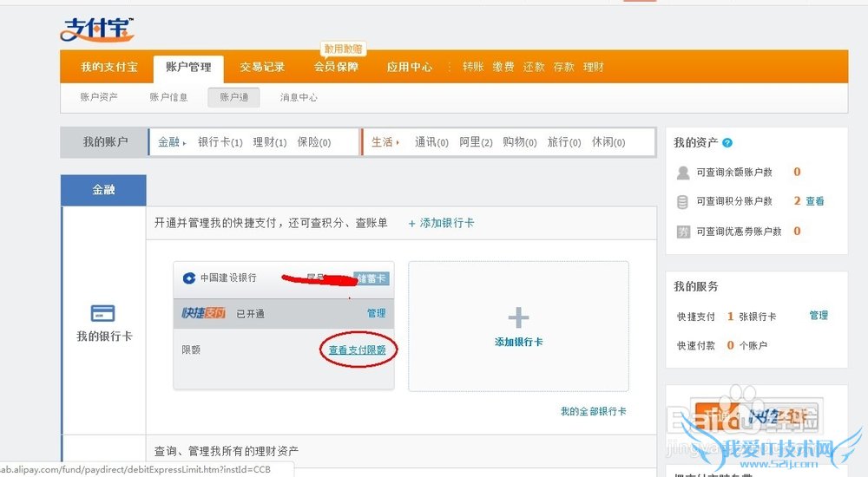Click the 可查询优惠券账户数 coupon icon
This screenshot has width=868, height=477.
tap(683, 232)
